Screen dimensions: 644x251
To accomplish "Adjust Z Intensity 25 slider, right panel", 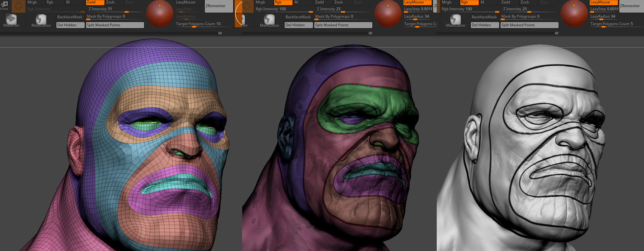I will 530,9.
